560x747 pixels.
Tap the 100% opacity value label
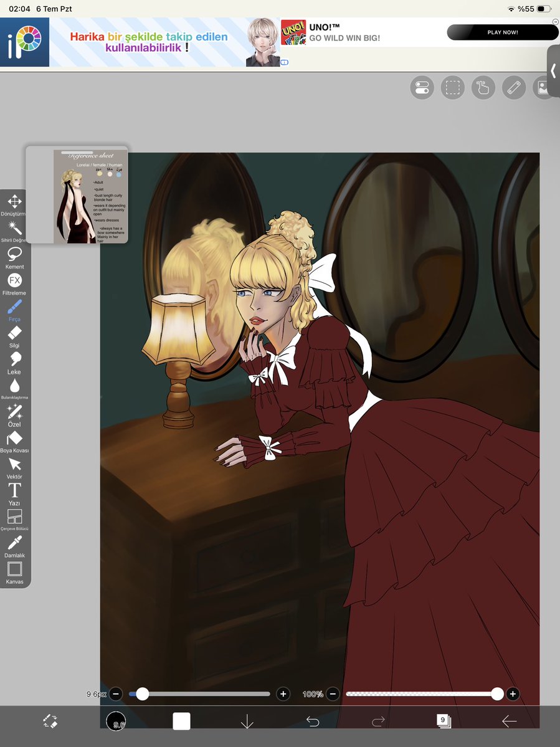tap(313, 694)
